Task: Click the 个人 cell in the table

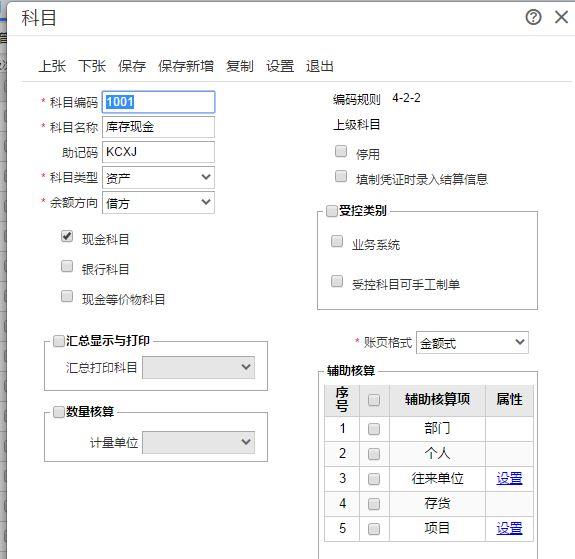Action: click(x=437, y=453)
